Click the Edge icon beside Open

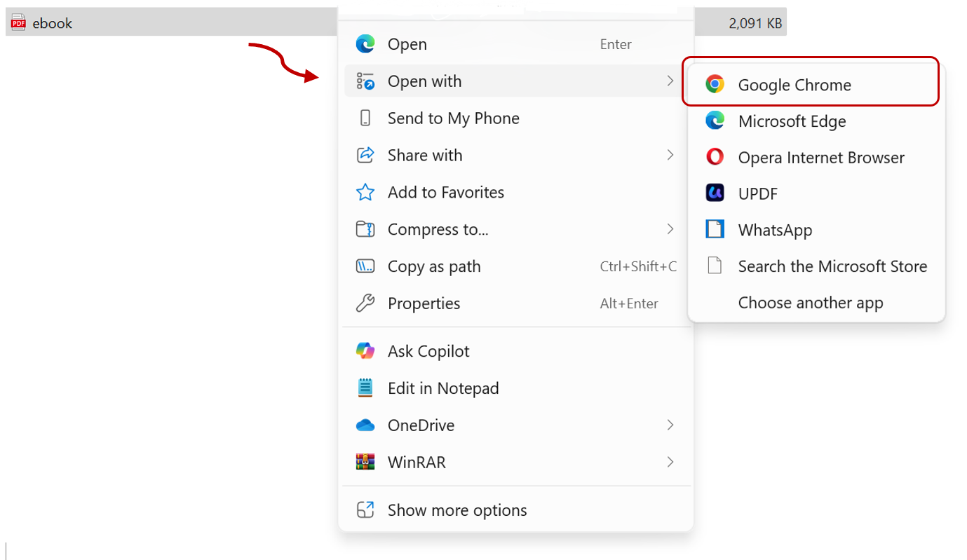coord(365,44)
